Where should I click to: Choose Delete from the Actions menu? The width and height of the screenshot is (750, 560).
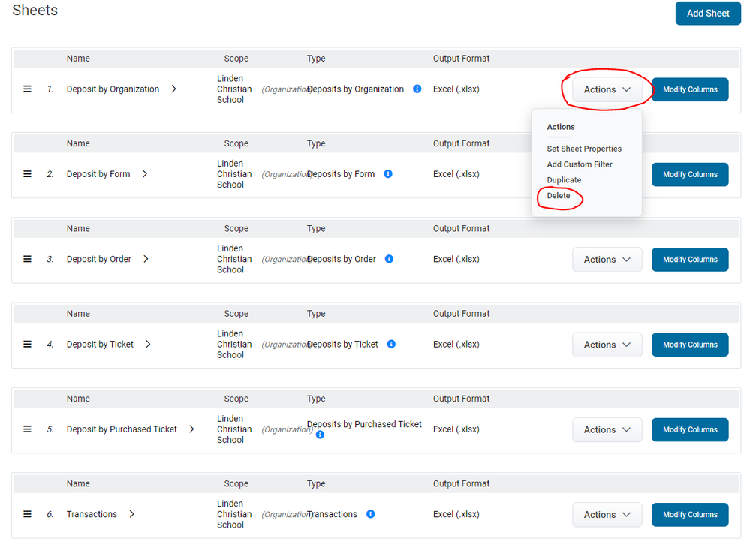click(559, 196)
